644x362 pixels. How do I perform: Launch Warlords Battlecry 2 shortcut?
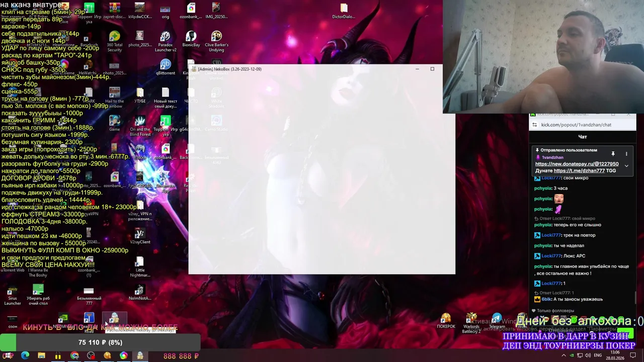pyautogui.click(x=471, y=323)
